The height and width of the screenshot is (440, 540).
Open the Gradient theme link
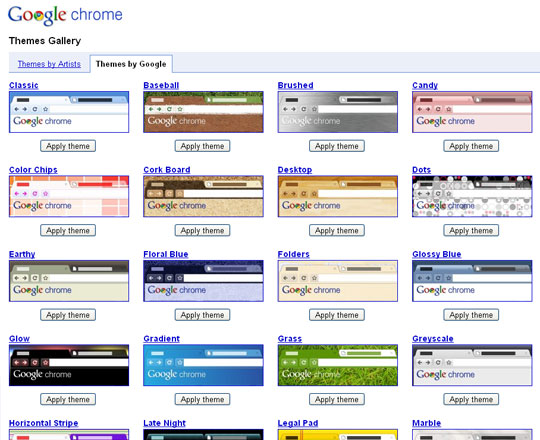point(162,338)
